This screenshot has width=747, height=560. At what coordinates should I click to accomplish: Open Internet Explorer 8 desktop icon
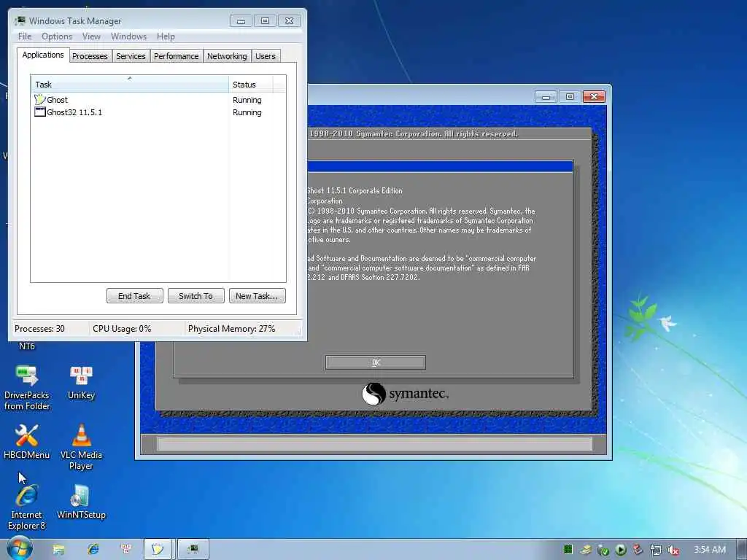click(x=27, y=507)
